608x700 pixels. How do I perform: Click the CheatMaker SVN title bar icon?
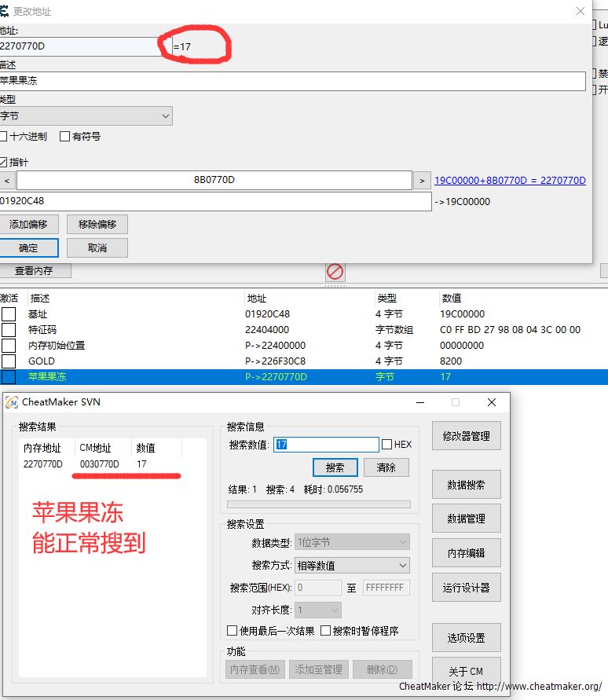[11, 402]
